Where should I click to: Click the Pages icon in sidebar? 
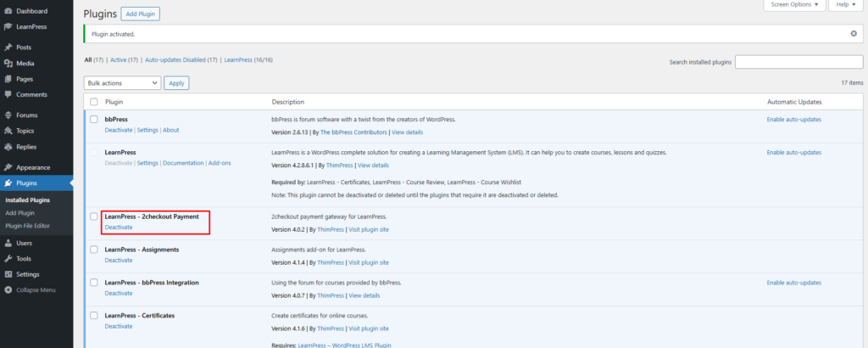pyautogui.click(x=8, y=79)
